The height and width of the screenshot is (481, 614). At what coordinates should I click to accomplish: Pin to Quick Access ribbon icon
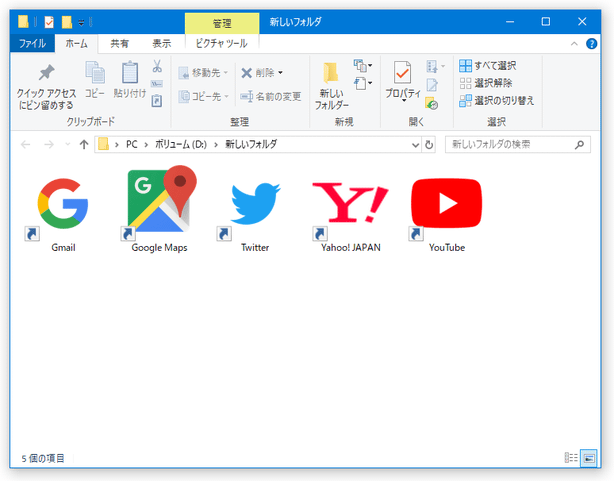pos(46,73)
